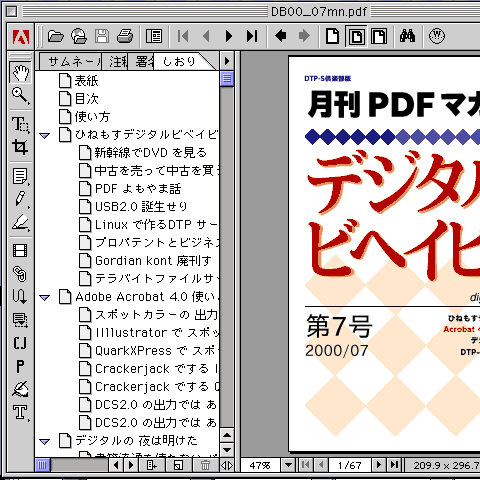The width and height of the screenshot is (480, 480).
Task: Select the Article thread tool
Action: (x=20, y=296)
